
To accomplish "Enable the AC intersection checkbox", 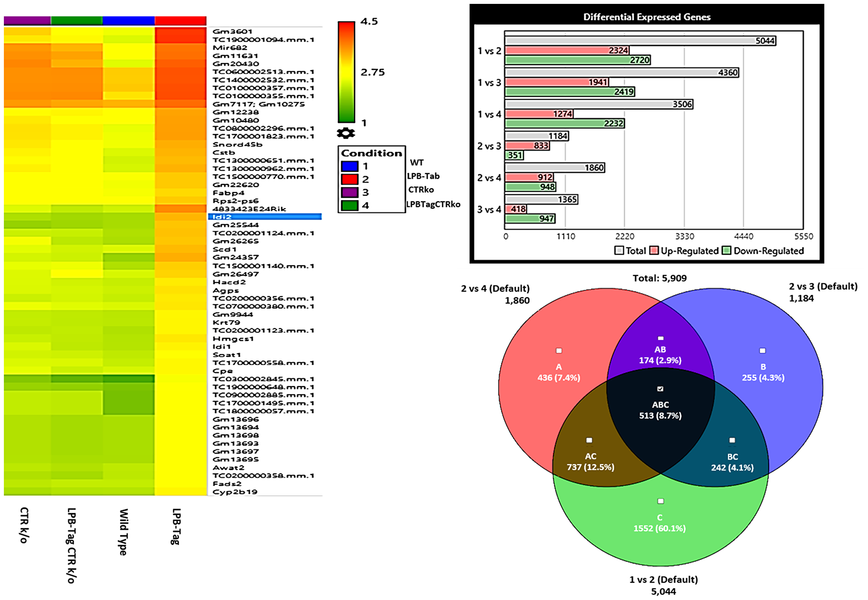I will [589, 439].
